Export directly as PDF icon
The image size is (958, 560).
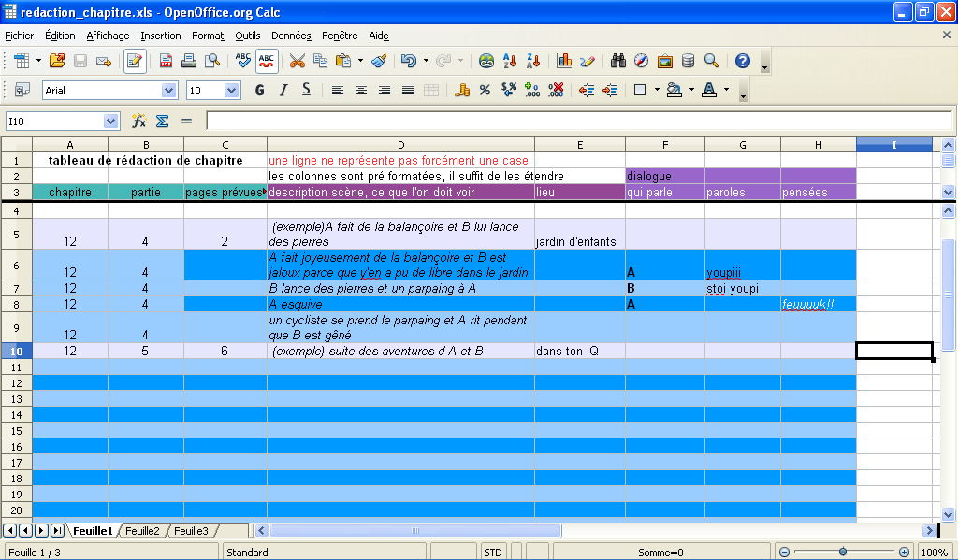click(166, 61)
